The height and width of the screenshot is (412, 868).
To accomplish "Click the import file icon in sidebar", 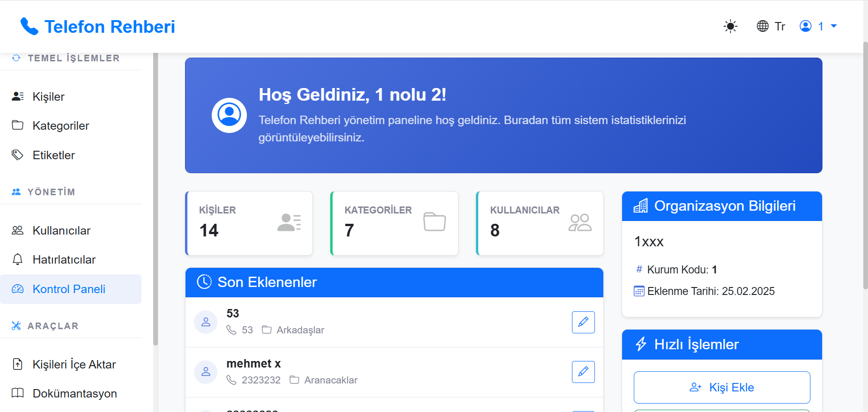I will coord(18,364).
